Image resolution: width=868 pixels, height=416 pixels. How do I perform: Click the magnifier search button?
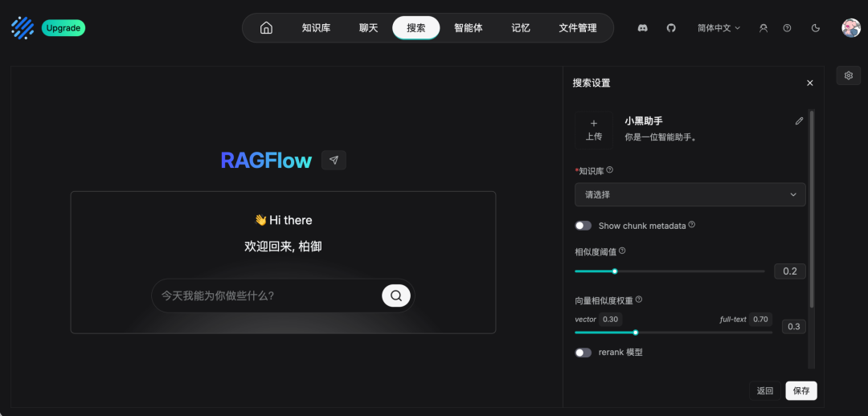395,296
